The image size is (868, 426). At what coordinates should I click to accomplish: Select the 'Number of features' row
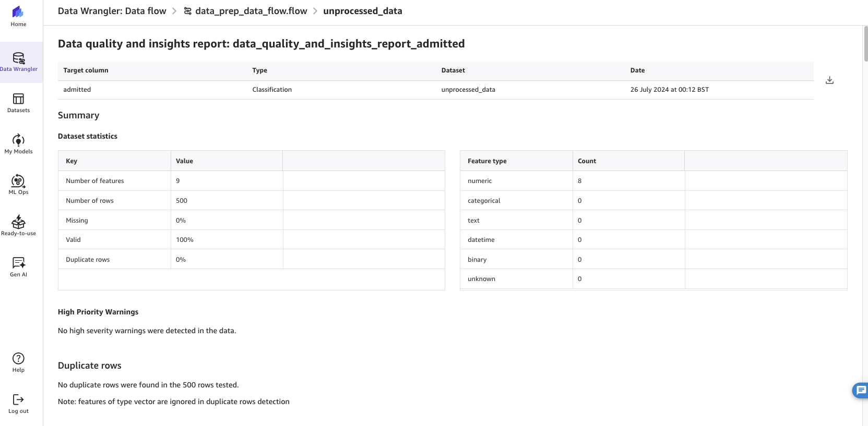(x=252, y=181)
